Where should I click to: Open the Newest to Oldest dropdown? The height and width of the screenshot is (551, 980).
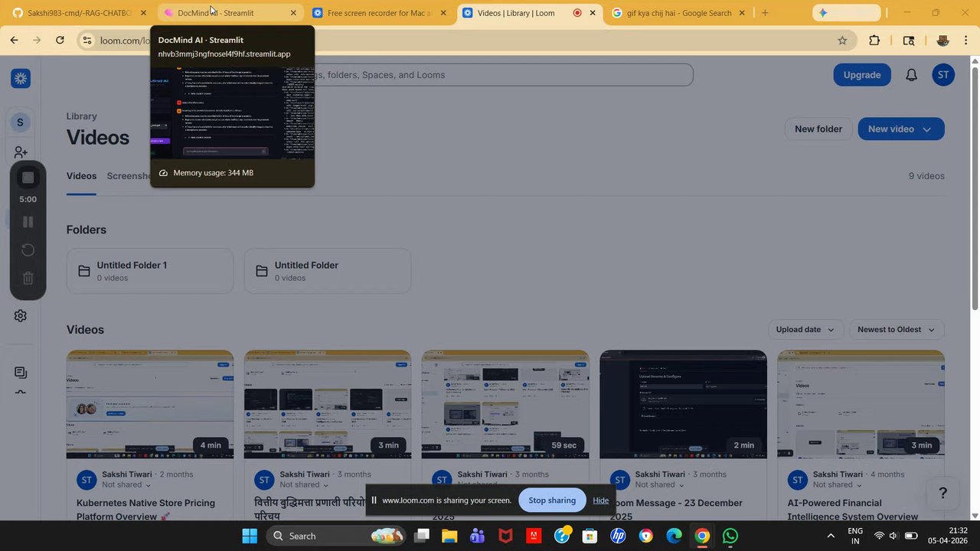click(x=897, y=330)
